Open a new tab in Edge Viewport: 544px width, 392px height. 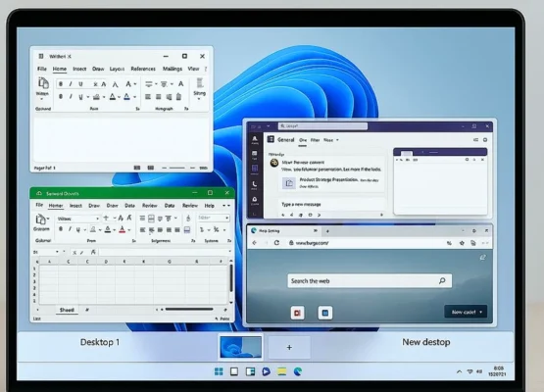tap(327, 231)
